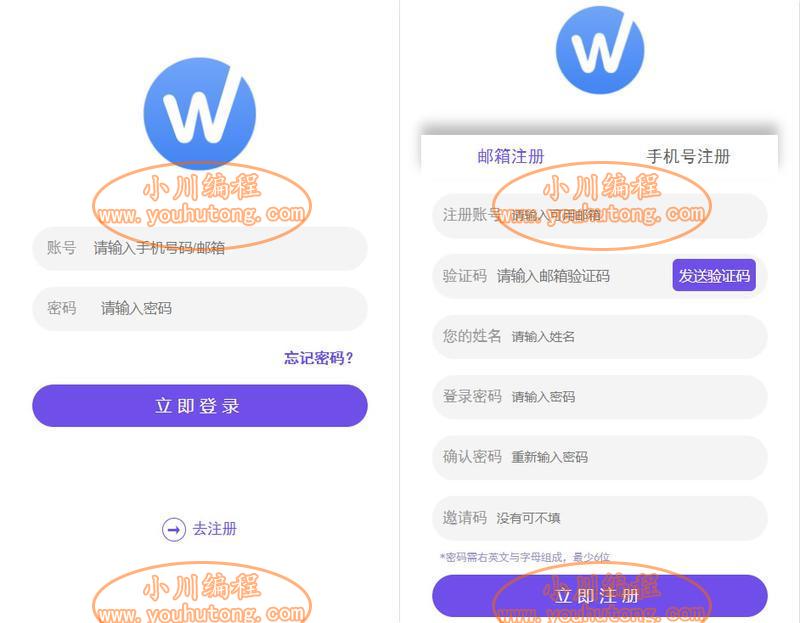Image resolution: width=800 pixels, height=623 pixels.
Task: Focus the 您的姓名 name input field
Action: 599,337
